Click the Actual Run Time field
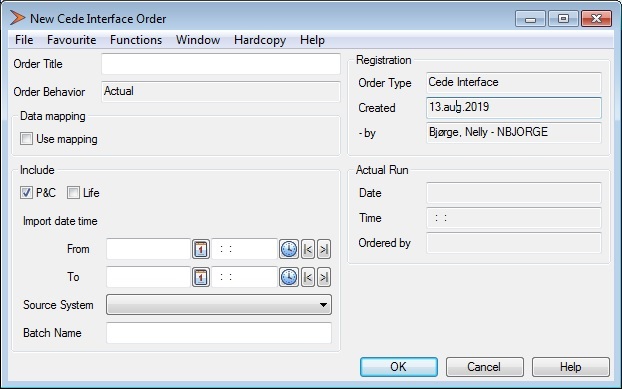Image resolution: width=622 pixels, height=389 pixels. pyautogui.click(x=514, y=218)
